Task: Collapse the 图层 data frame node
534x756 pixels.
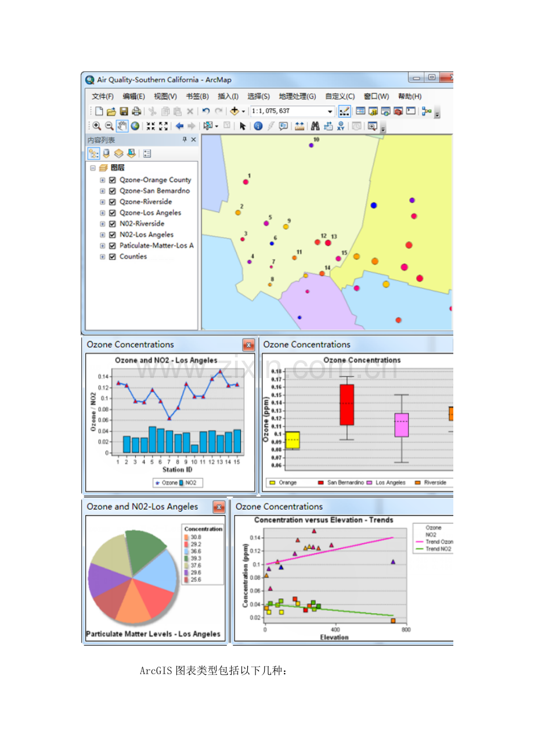Action: click(92, 168)
